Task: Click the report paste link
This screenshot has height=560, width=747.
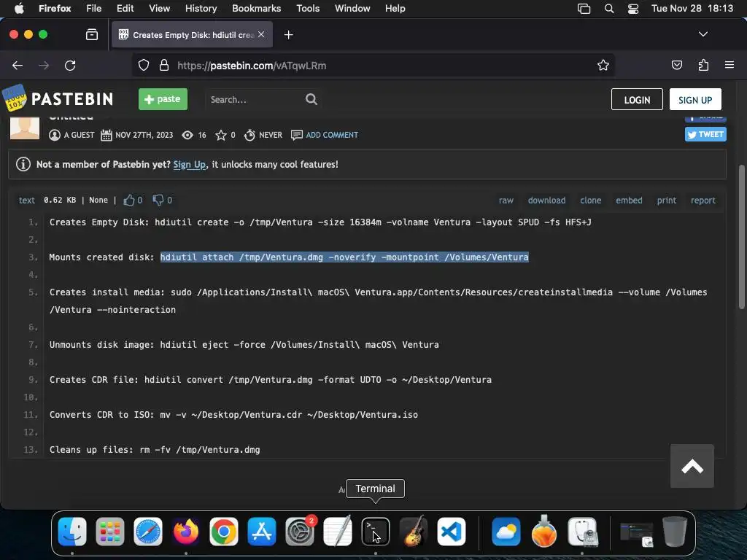Action: (703, 201)
